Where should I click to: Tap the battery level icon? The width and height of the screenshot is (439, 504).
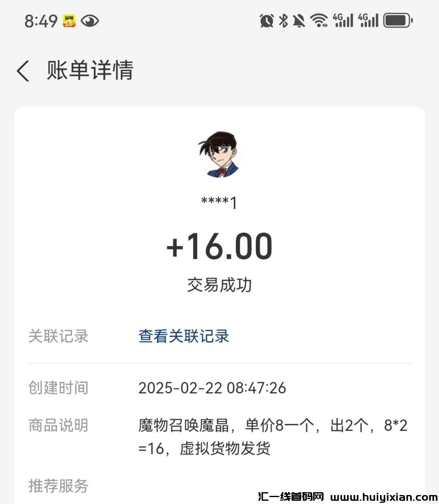[x=398, y=20]
